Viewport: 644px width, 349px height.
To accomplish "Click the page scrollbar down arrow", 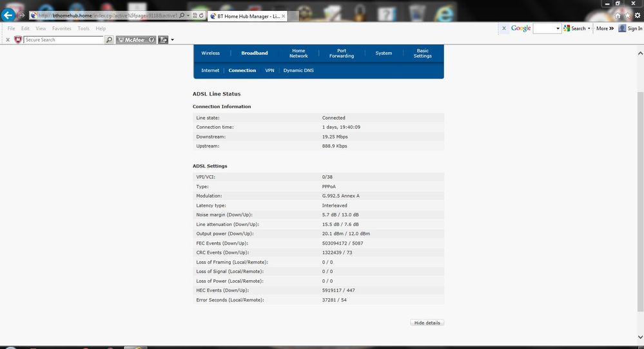I will click(640, 337).
